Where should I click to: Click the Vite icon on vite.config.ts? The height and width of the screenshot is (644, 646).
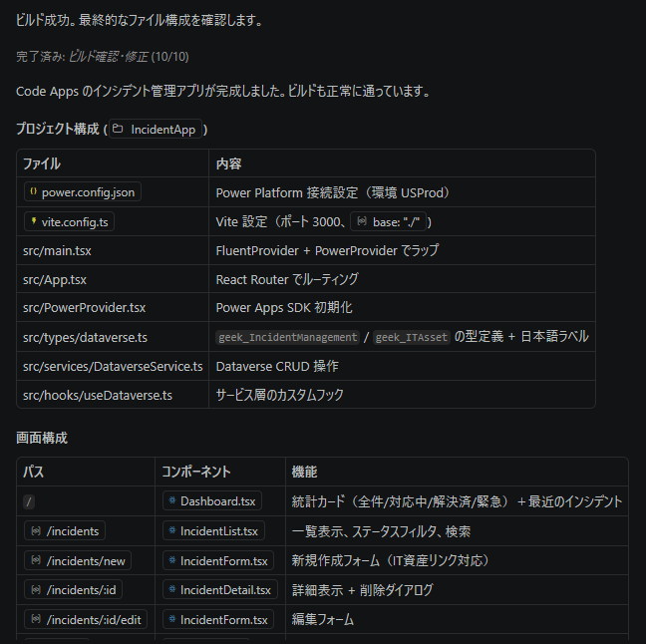(33, 221)
